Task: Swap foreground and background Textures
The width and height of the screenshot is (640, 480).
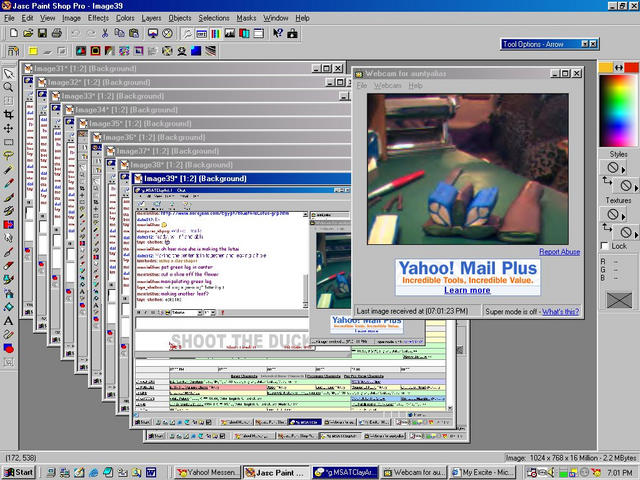Action: tap(607, 227)
